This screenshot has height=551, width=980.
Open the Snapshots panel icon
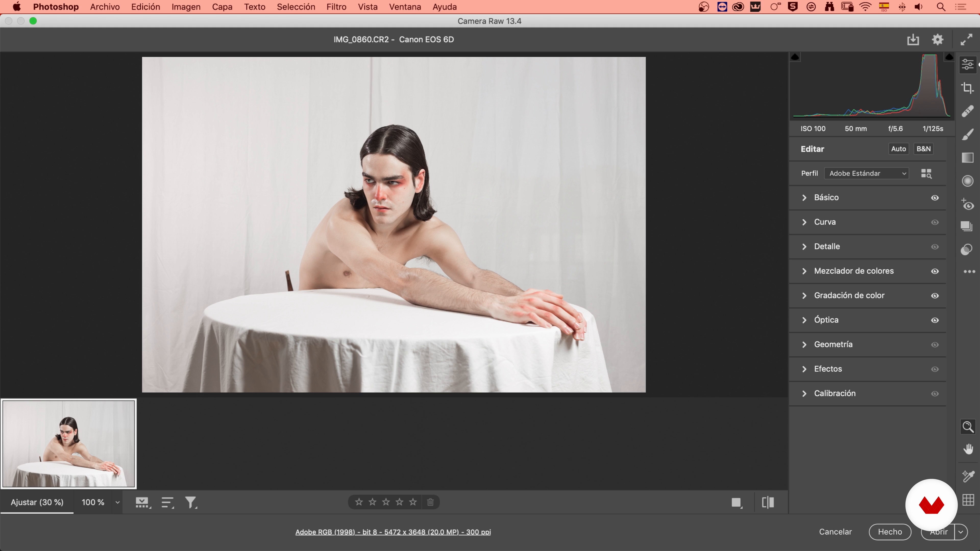click(967, 226)
